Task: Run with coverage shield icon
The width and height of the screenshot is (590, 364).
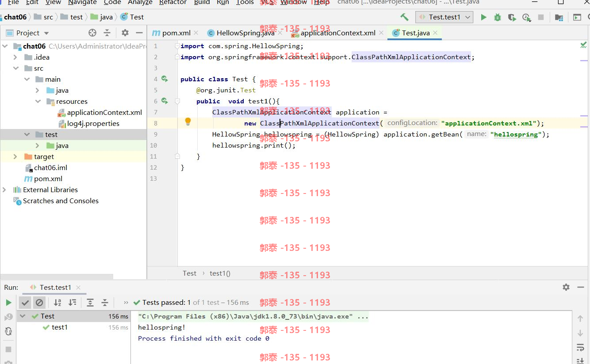Action: tap(512, 17)
